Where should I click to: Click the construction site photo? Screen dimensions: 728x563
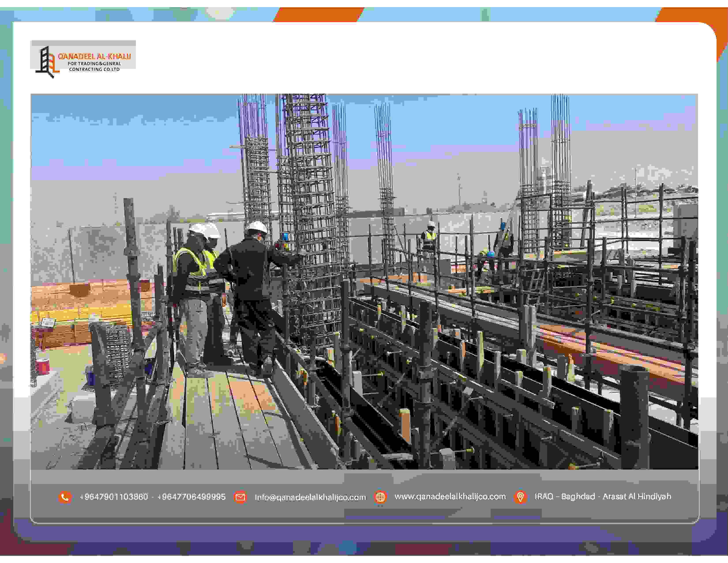coord(364,281)
